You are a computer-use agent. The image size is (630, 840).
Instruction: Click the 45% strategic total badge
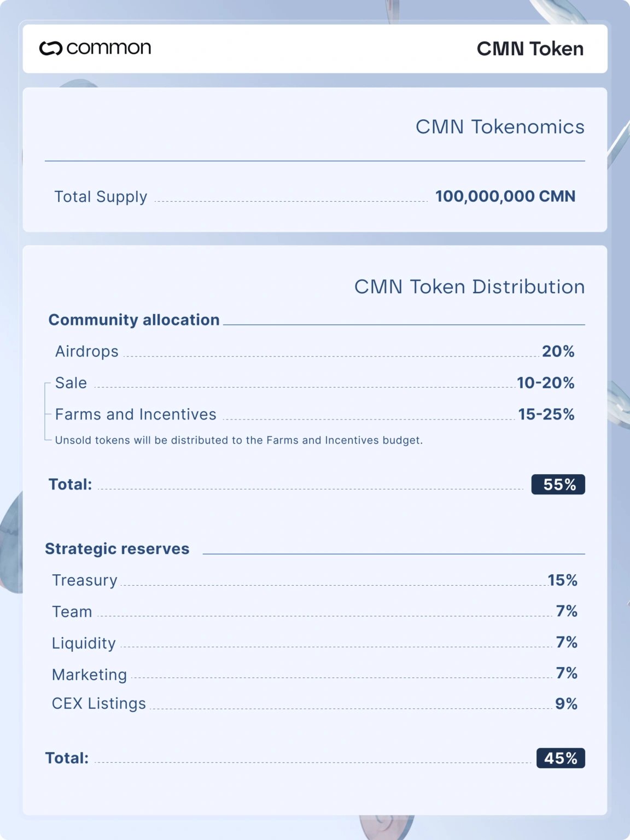tap(561, 759)
